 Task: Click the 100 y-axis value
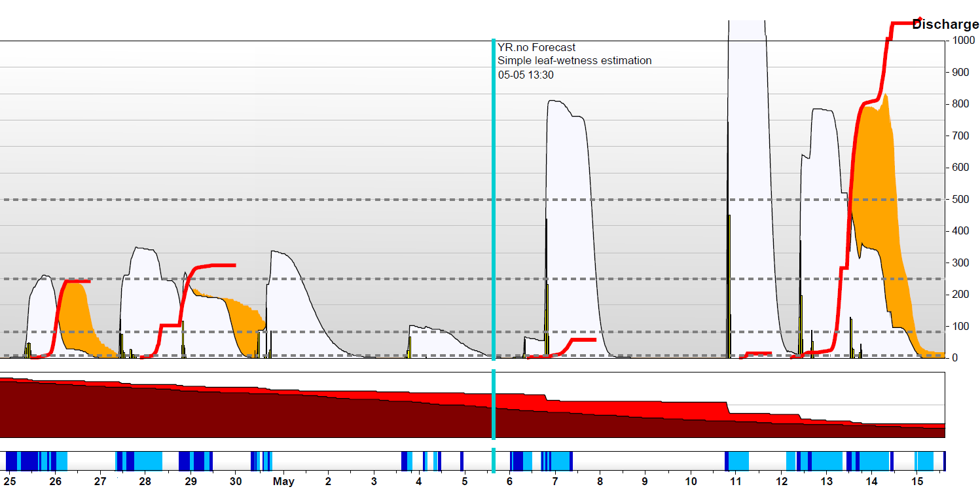[961, 327]
